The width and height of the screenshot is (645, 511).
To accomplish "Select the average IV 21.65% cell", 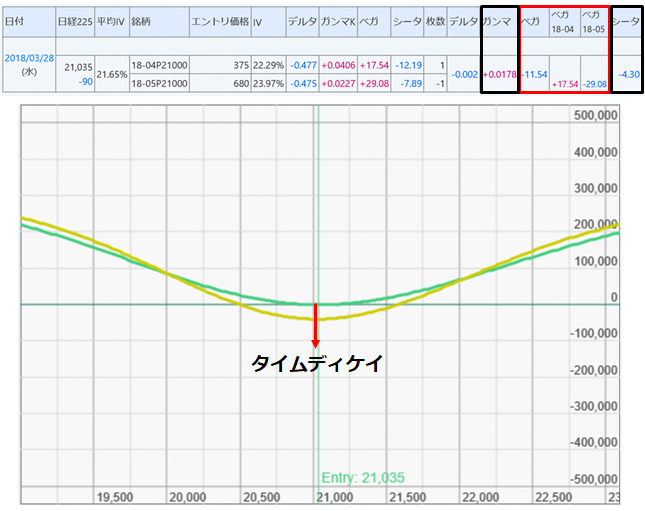I will [112, 74].
